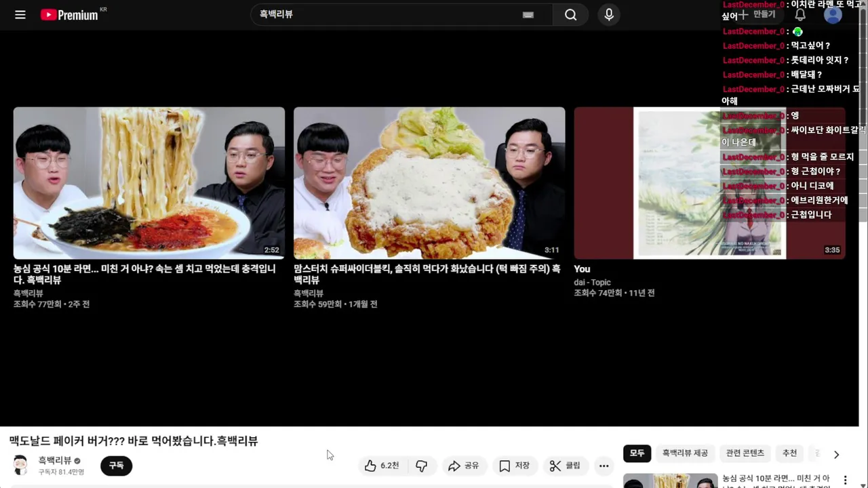
Task: Open sidebar video options three dots
Action: click(845, 480)
